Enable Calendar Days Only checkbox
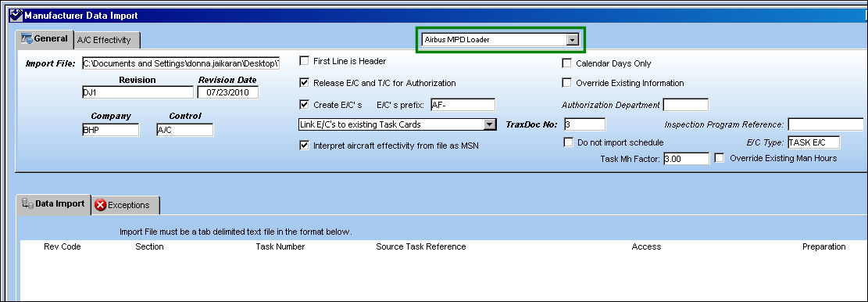The width and height of the screenshot is (868, 302). (x=567, y=63)
